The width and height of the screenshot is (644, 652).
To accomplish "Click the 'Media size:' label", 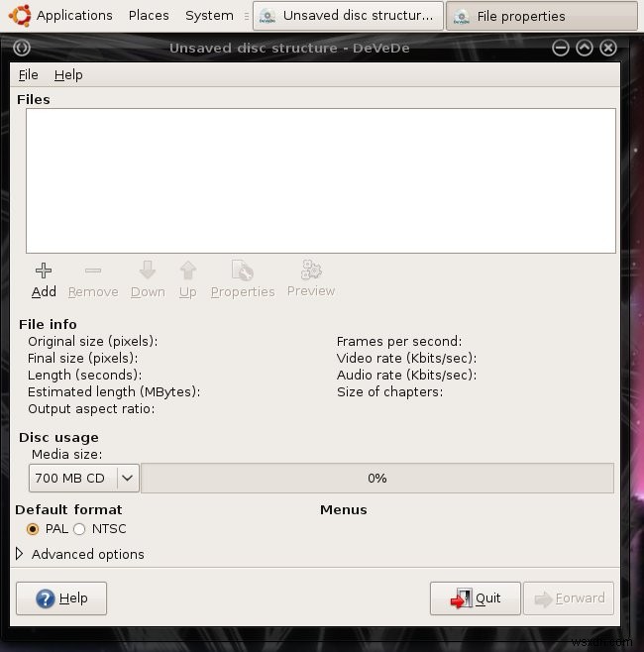I will point(67,455).
